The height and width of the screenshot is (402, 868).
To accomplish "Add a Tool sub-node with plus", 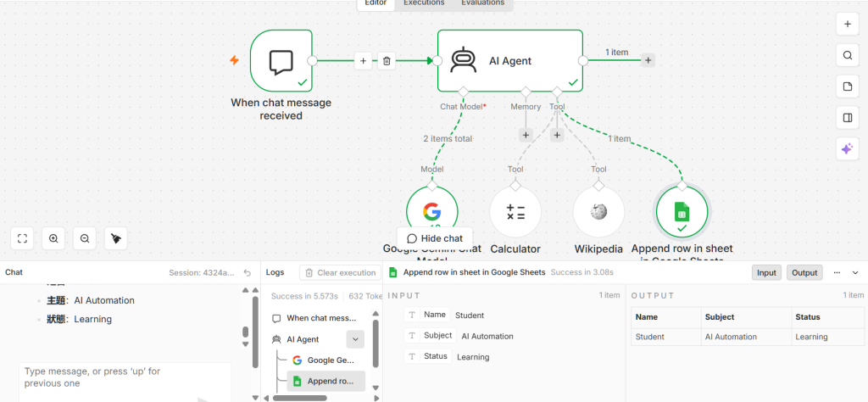I will pyautogui.click(x=557, y=135).
